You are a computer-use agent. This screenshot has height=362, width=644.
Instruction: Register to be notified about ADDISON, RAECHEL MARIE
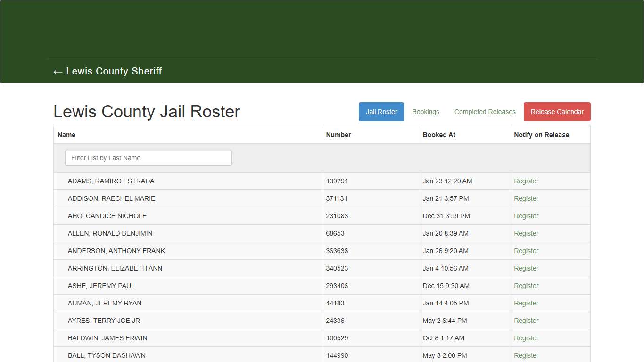[x=526, y=198]
